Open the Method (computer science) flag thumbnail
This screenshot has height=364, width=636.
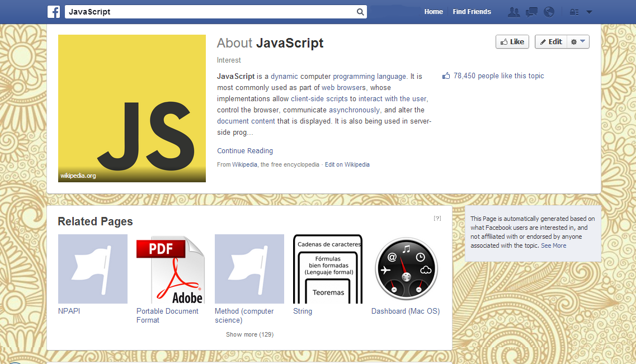(249, 269)
